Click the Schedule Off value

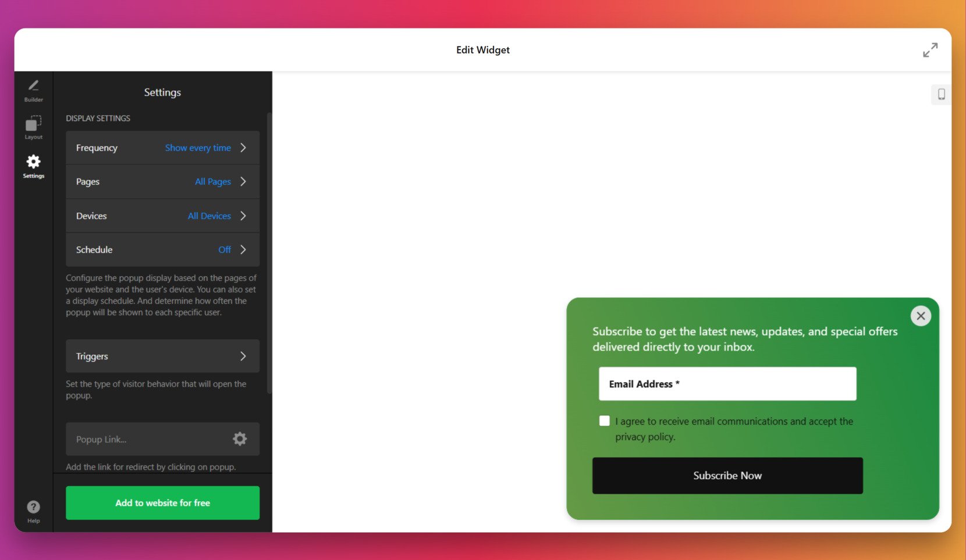(225, 249)
